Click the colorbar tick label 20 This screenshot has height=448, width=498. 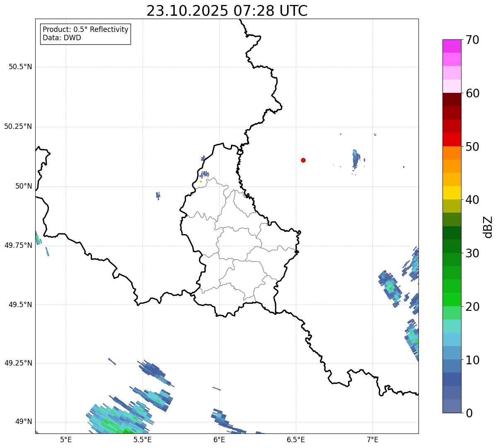[472, 307]
